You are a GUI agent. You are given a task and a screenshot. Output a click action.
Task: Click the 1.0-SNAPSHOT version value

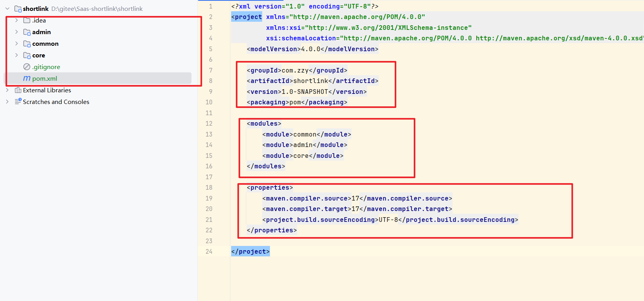pyautogui.click(x=305, y=92)
